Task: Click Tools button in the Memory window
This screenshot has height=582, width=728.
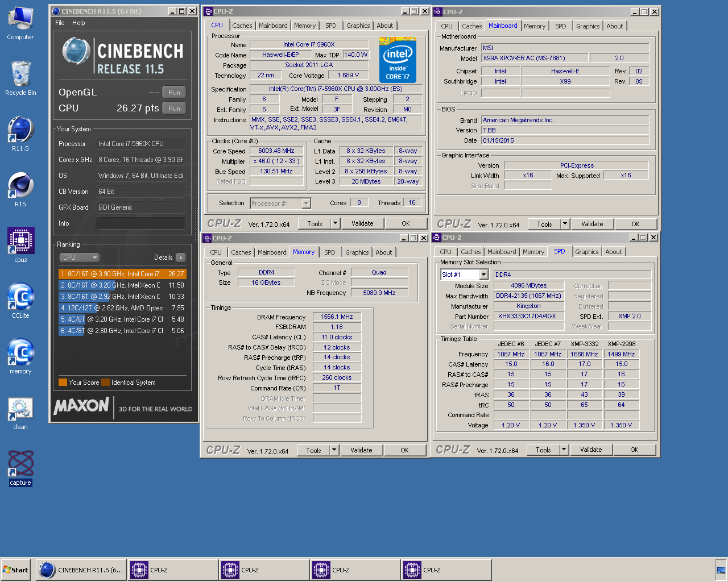Action: [313, 450]
